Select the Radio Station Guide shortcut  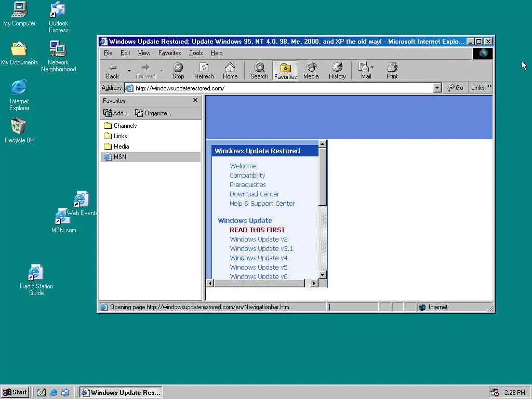pos(36,280)
